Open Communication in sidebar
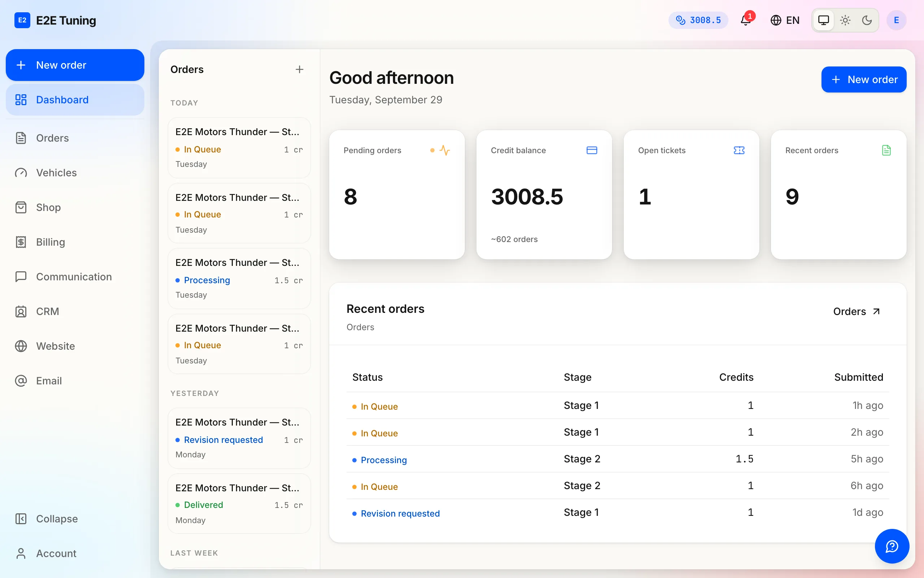 [75, 277]
